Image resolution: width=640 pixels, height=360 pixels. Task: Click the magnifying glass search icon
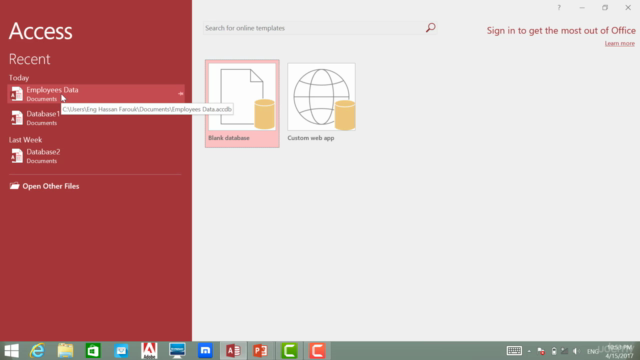pyautogui.click(x=431, y=28)
